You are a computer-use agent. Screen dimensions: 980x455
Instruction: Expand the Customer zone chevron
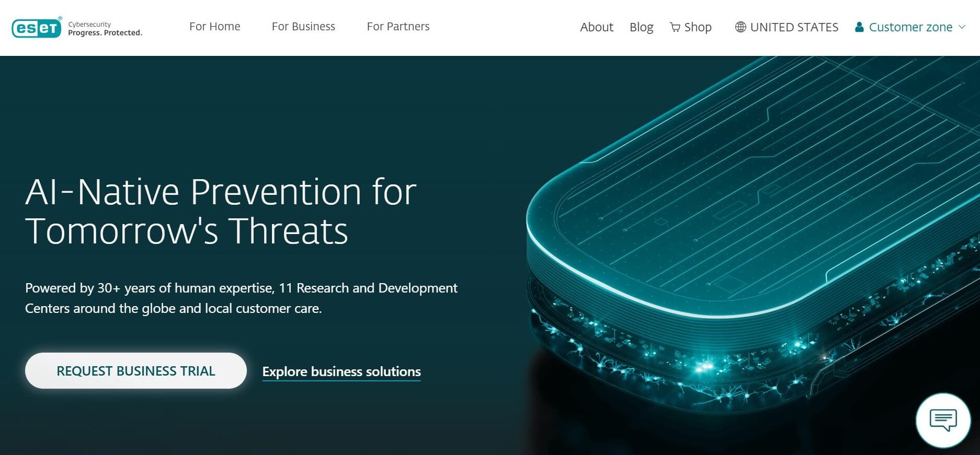coord(962,27)
